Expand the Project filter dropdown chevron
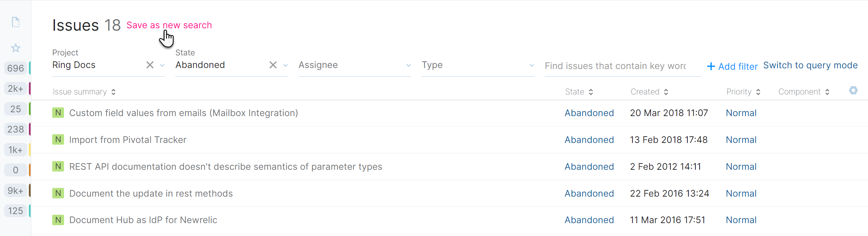 [162, 65]
